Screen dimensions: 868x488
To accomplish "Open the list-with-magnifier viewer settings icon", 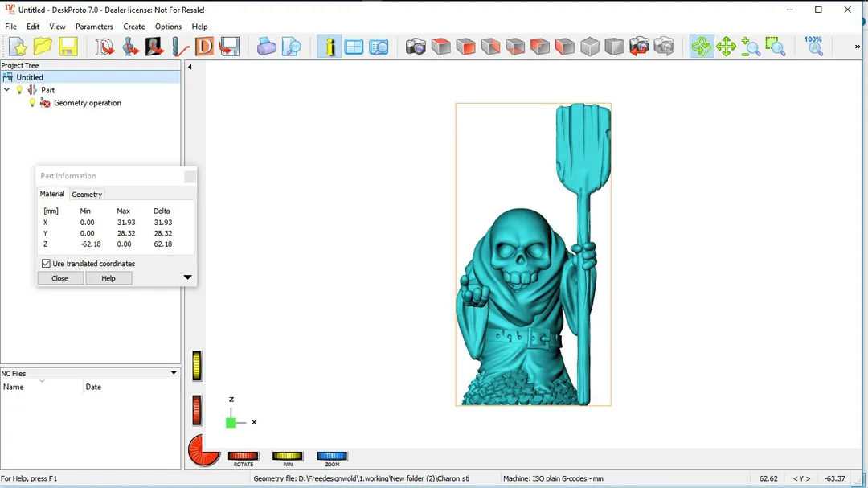I will tap(379, 47).
